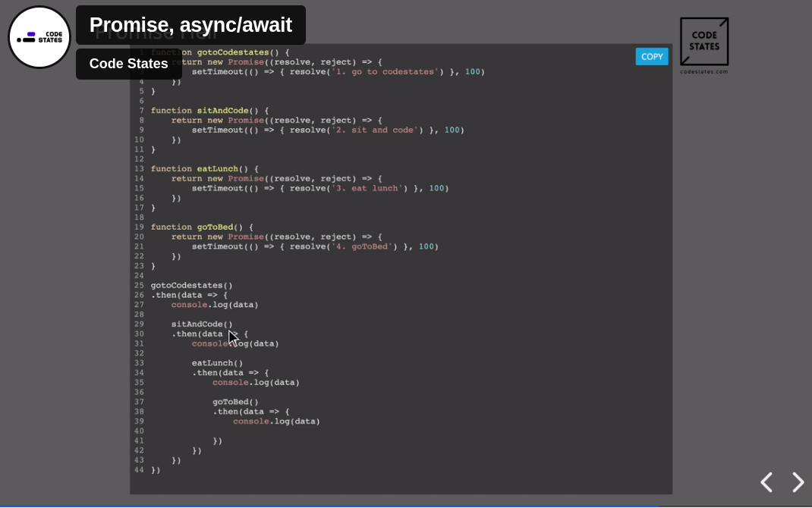Click line 37 'goToBed()' call
The image size is (812, 508).
[x=235, y=402]
